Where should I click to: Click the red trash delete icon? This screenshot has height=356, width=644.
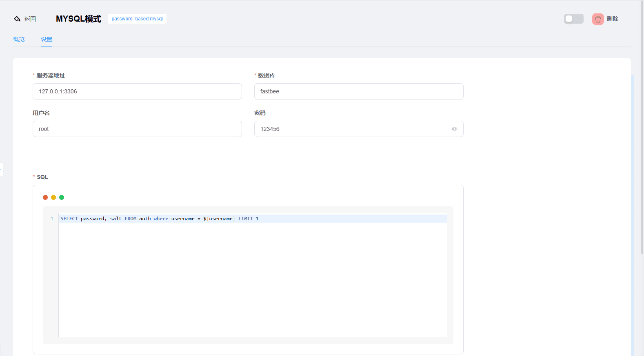[x=598, y=19]
